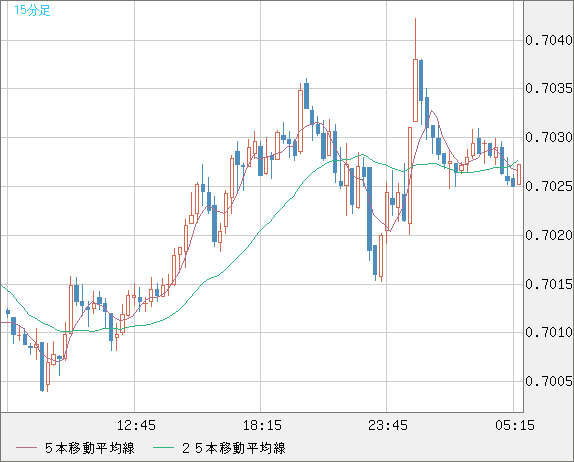Click the purple 5-period average legend line

point(26,448)
